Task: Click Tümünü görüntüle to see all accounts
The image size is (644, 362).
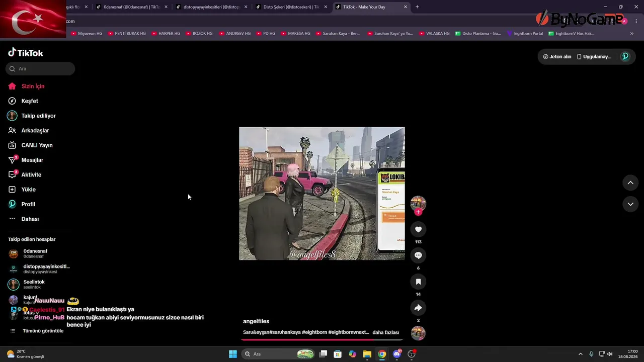Action: click(43, 331)
